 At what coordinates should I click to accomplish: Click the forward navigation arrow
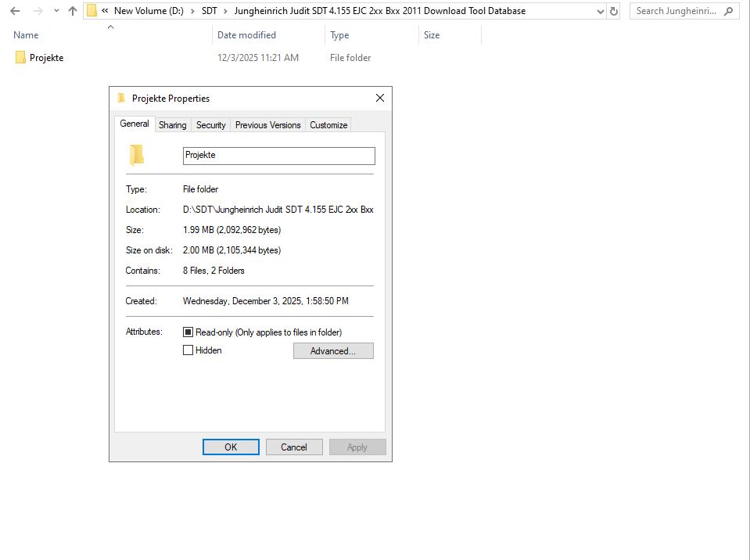(x=38, y=10)
